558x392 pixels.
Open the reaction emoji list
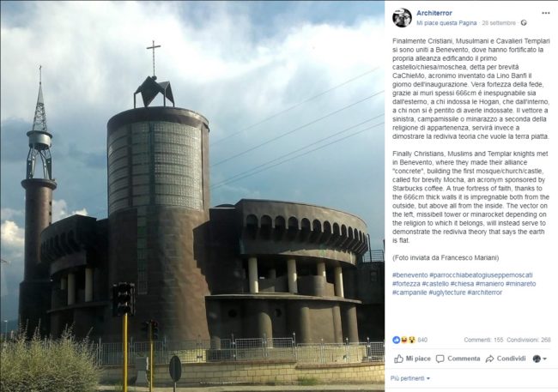[x=404, y=340]
